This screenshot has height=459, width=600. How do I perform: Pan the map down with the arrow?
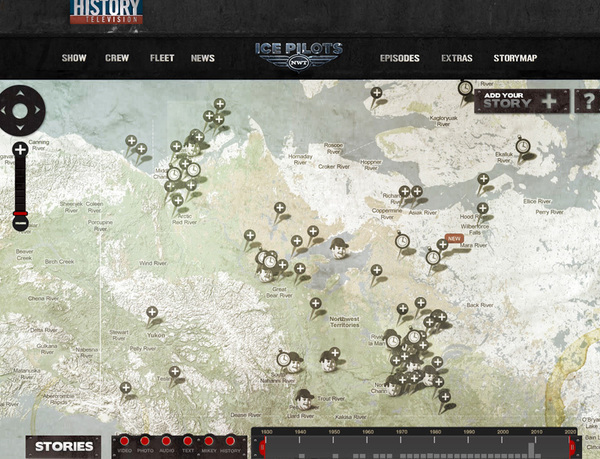pos(20,127)
